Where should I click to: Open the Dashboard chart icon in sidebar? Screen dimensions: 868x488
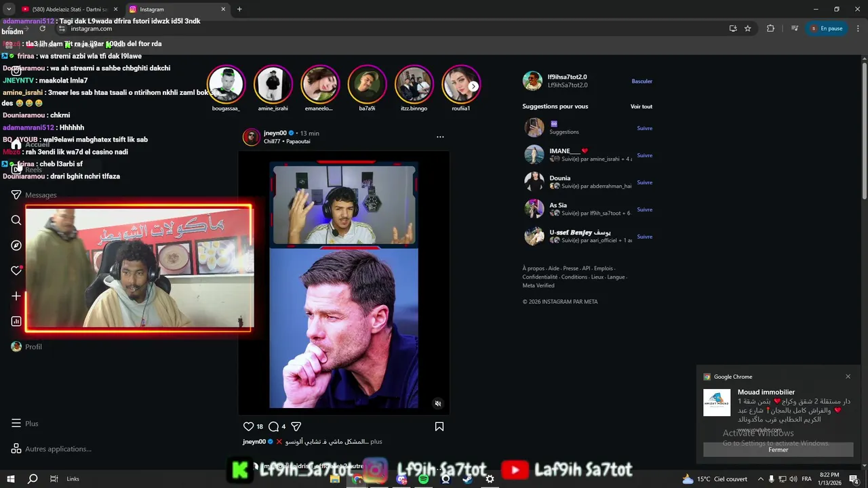tap(16, 321)
